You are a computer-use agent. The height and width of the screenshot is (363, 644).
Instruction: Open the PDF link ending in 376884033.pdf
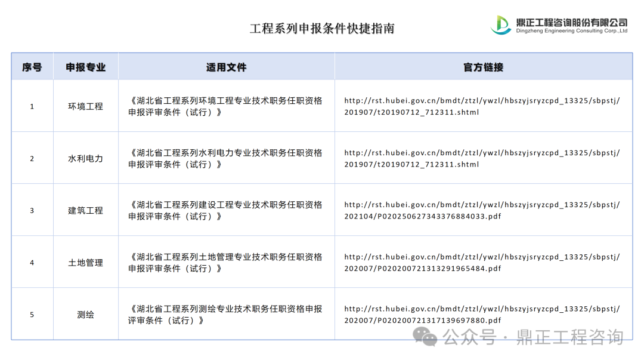coord(482,210)
